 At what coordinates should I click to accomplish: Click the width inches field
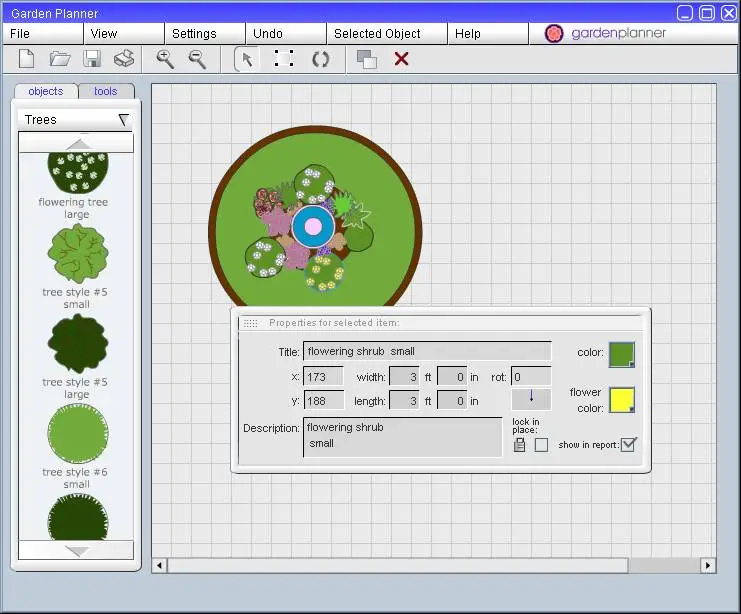coord(452,377)
